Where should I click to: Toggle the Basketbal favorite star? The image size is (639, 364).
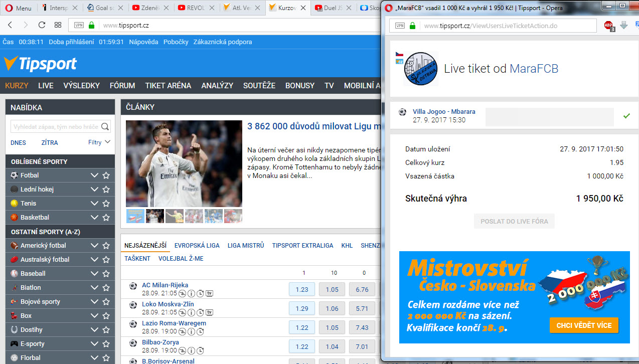tap(106, 218)
